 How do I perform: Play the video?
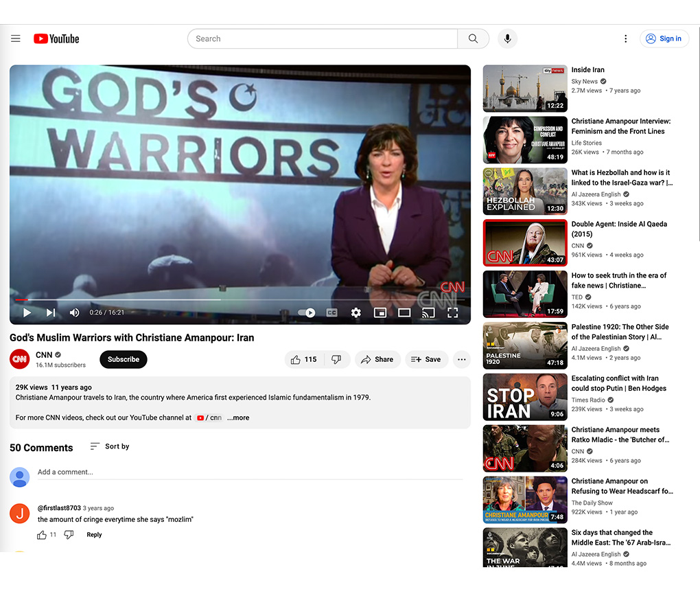tap(27, 312)
